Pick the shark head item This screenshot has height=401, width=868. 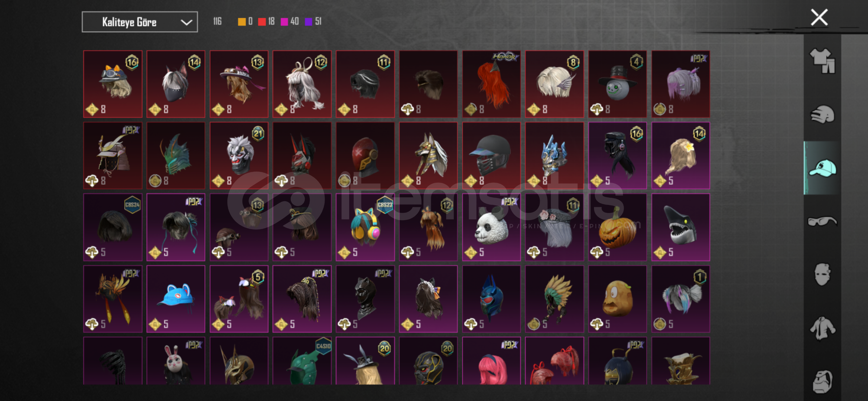point(681,227)
